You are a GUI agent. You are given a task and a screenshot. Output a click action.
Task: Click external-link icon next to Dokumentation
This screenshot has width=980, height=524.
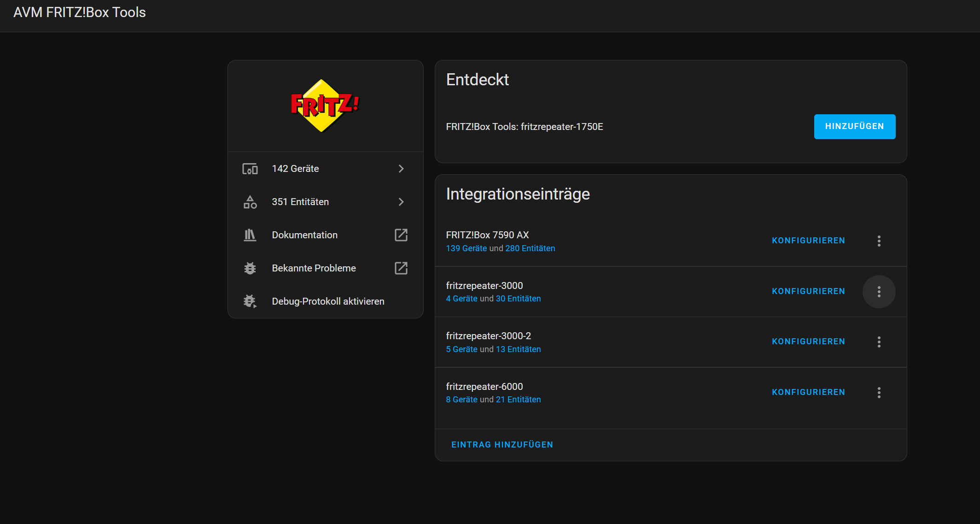point(401,235)
